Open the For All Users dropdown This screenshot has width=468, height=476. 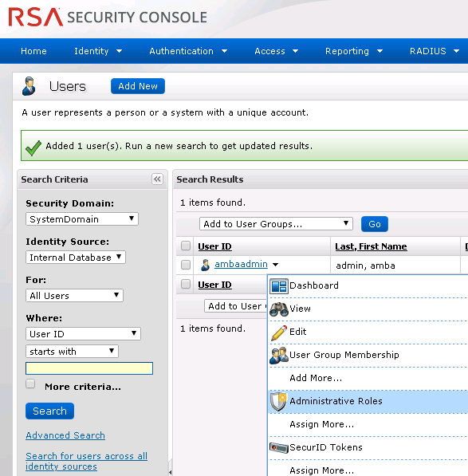74,295
